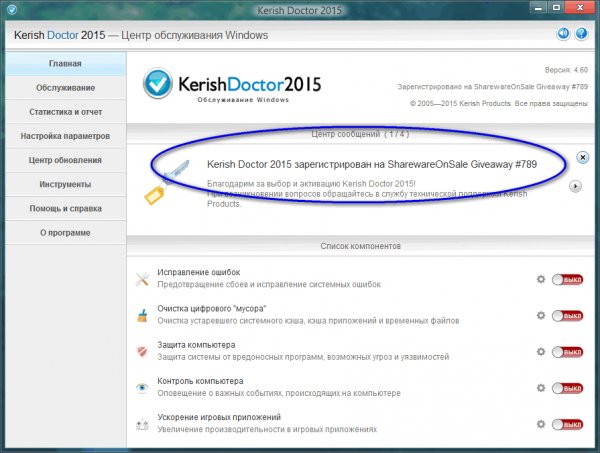Click the key and tag registration icon
The image size is (600, 453).
[x=166, y=182]
